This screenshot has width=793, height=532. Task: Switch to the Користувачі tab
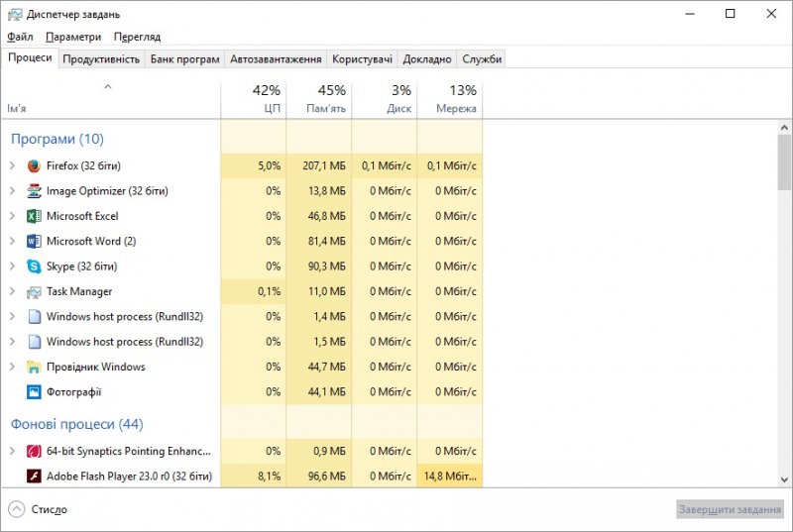coord(362,59)
